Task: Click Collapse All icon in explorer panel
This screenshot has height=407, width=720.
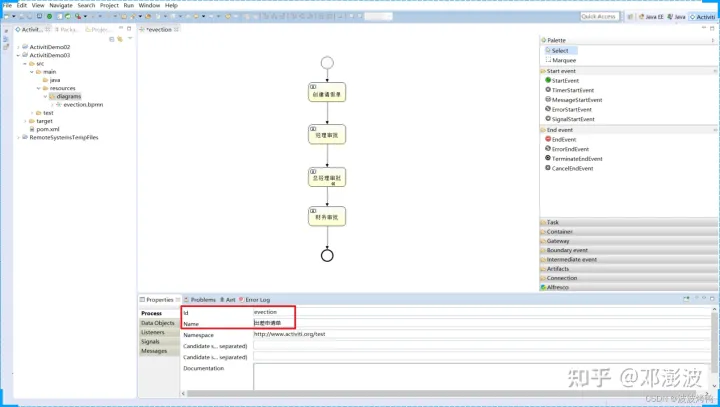Action: pyautogui.click(x=112, y=39)
